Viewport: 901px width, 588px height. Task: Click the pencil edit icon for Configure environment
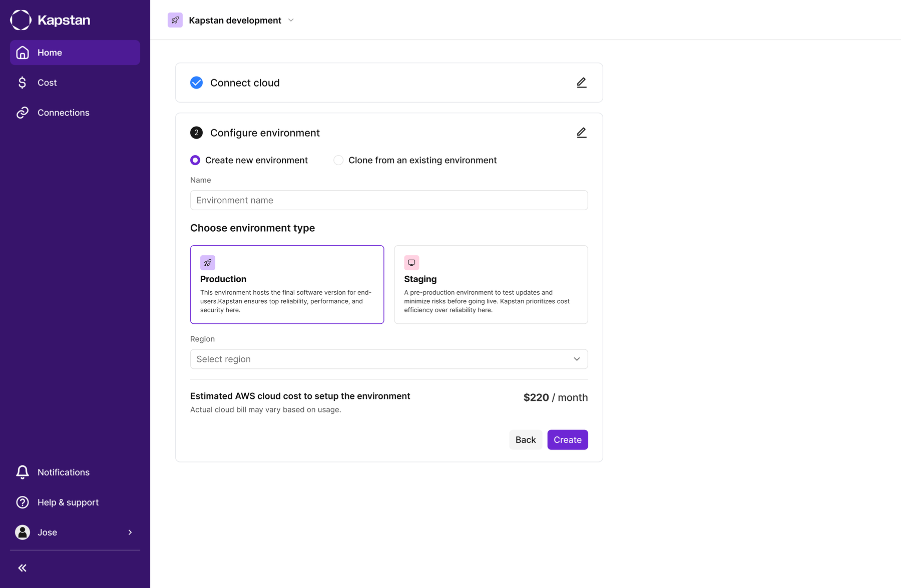[x=581, y=133]
